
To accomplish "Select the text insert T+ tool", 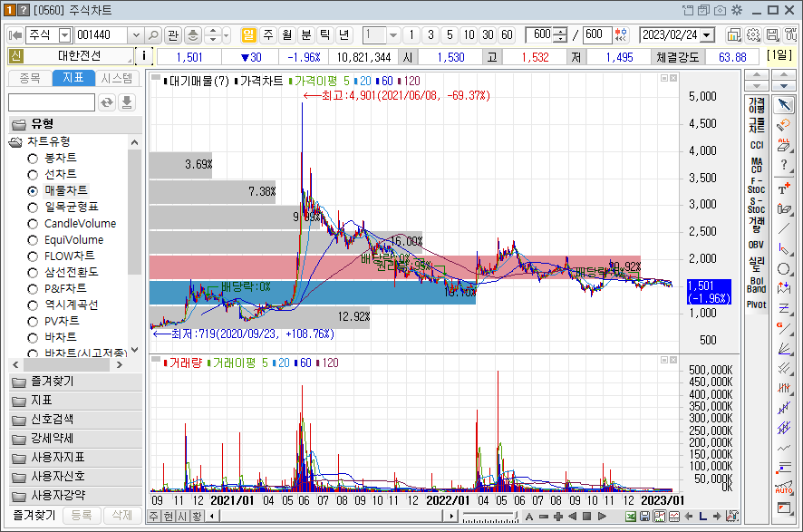I will [784, 189].
